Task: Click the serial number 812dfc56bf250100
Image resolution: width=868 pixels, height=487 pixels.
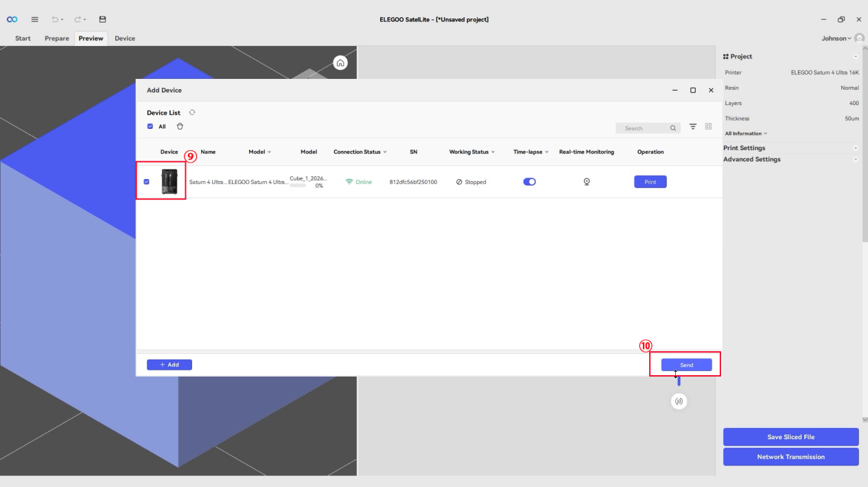Action: pos(413,182)
